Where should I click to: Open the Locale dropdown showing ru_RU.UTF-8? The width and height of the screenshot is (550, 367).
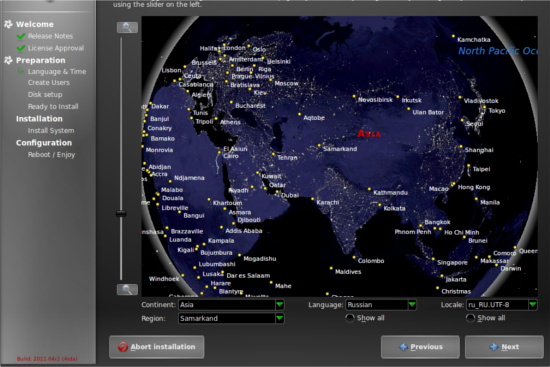pos(502,305)
